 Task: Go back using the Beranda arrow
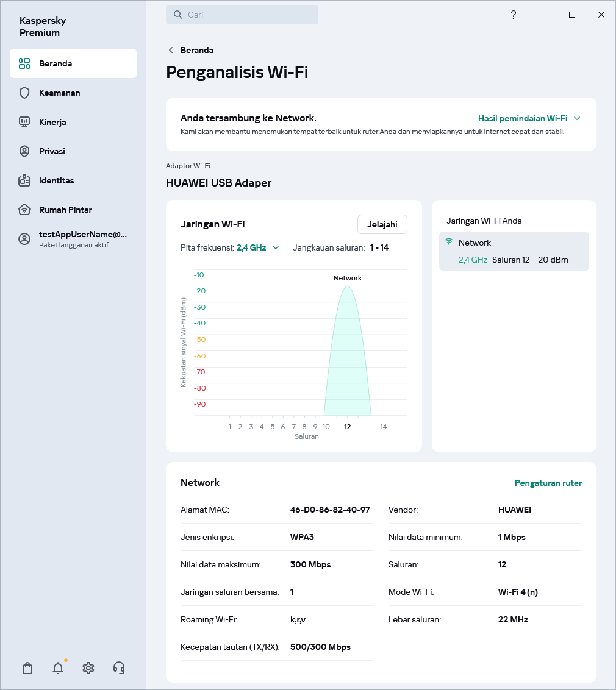pyautogui.click(x=171, y=50)
